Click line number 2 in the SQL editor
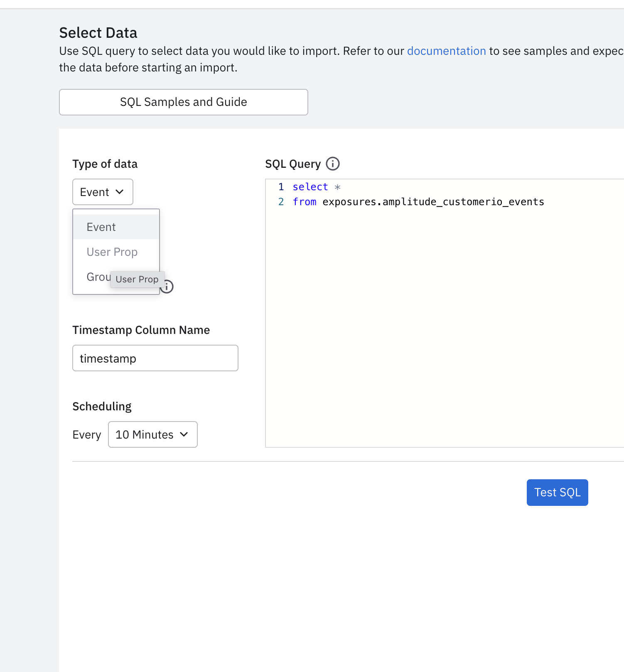The width and height of the screenshot is (624, 672). point(281,202)
